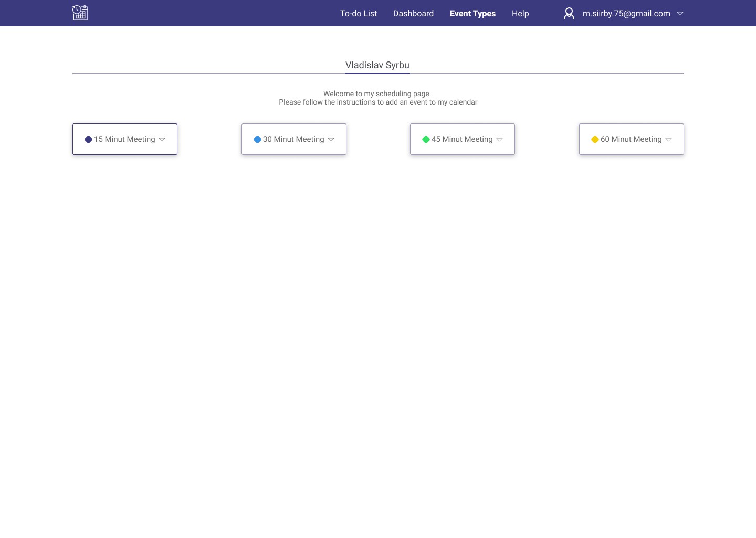Click the calendar clock app logo
Viewport: 756px width, 538px height.
[x=80, y=13]
